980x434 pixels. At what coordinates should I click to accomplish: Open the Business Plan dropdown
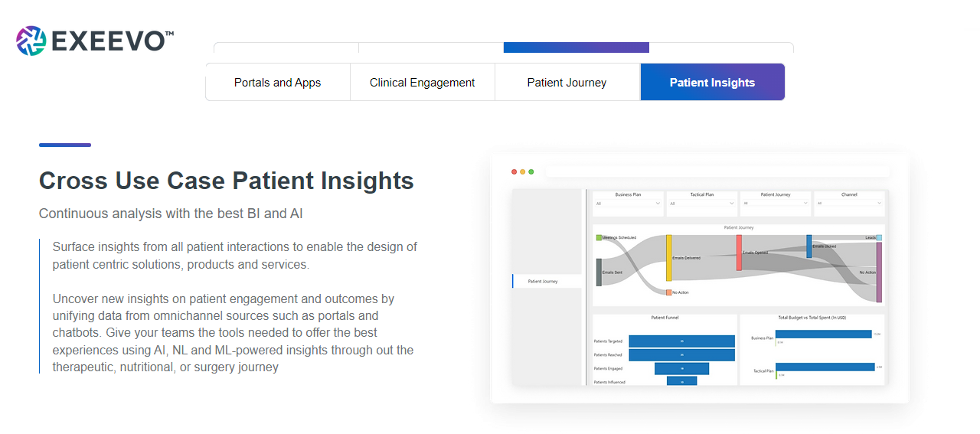click(x=627, y=204)
